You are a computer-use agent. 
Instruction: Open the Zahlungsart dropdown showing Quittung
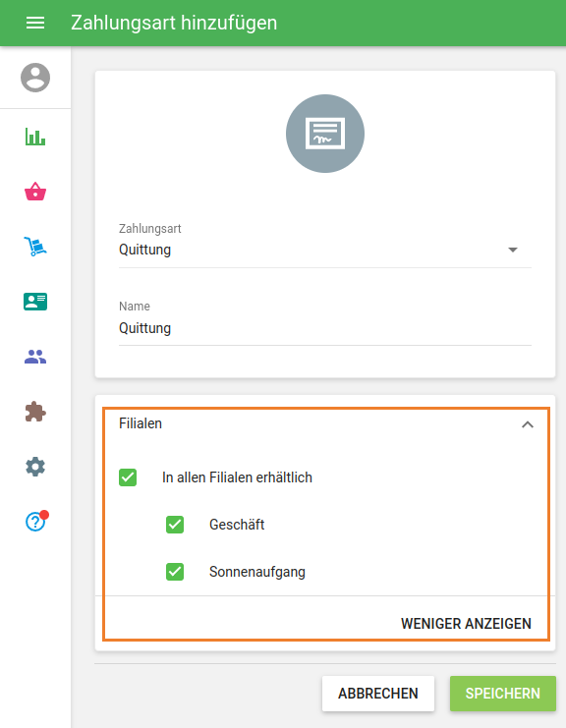(325, 250)
